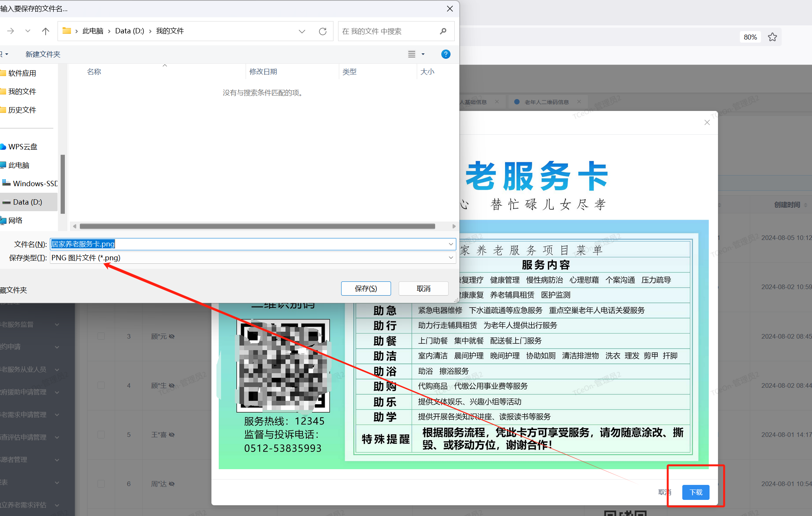Select 此电脑 in navigation pane
Viewport: 812px width, 516px height.
[x=19, y=165]
